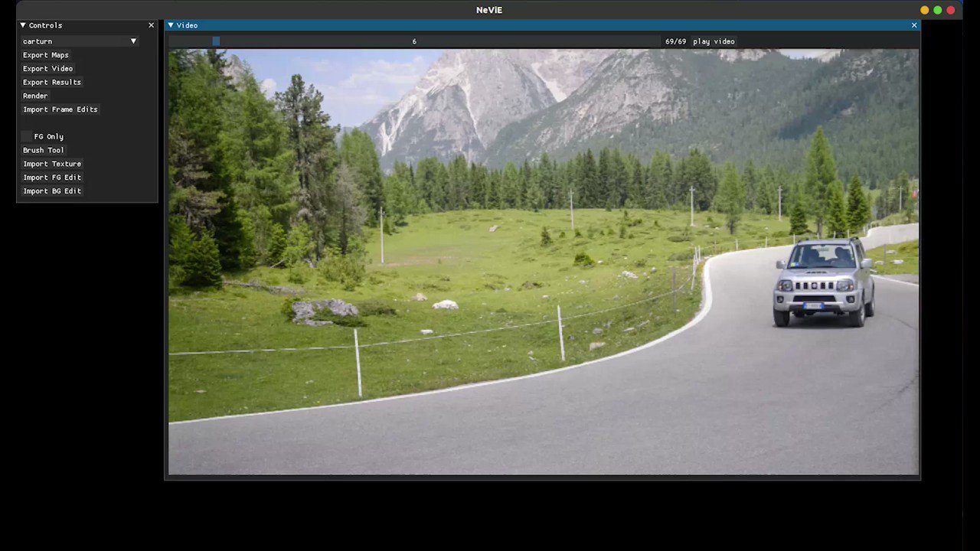Collapse the Controls panel
980x551 pixels.
click(x=22, y=25)
